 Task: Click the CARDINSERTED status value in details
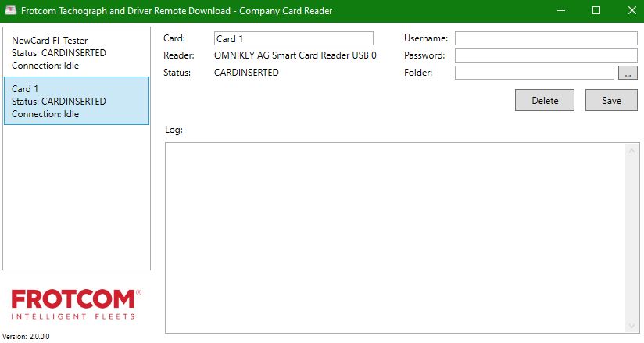point(246,73)
